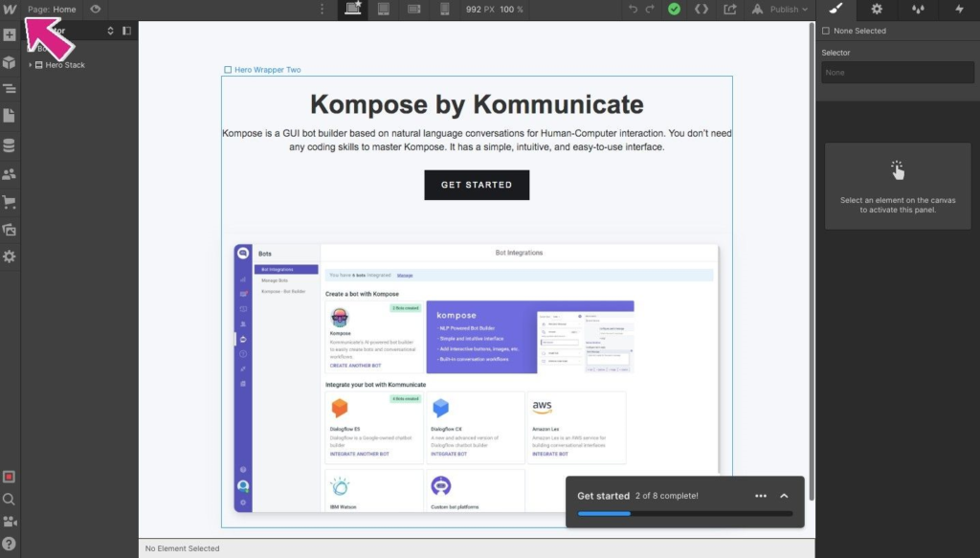Select the Kompose by Kommunicate heading
Image resolution: width=980 pixels, height=558 pixels.
tap(477, 104)
